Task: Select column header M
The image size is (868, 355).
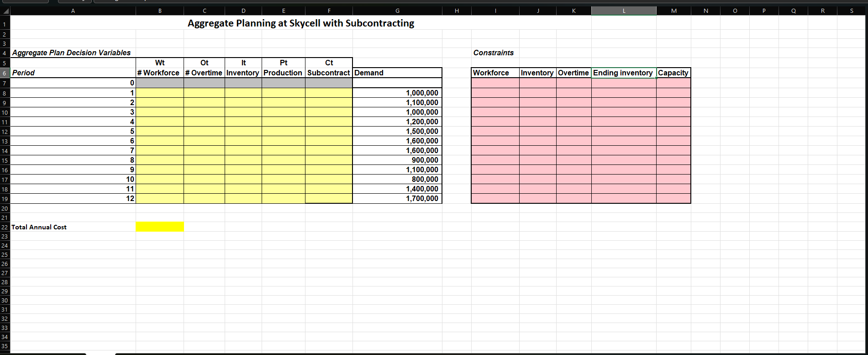Action: [673, 11]
